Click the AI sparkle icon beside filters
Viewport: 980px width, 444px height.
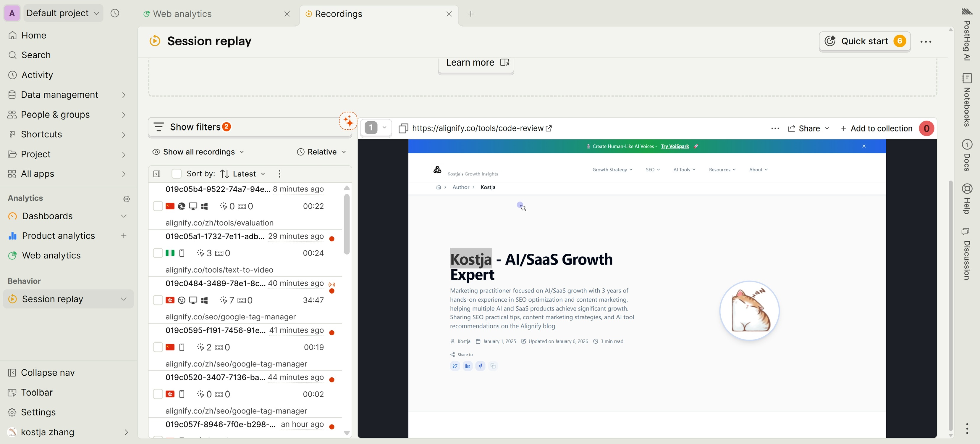[x=348, y=121]
